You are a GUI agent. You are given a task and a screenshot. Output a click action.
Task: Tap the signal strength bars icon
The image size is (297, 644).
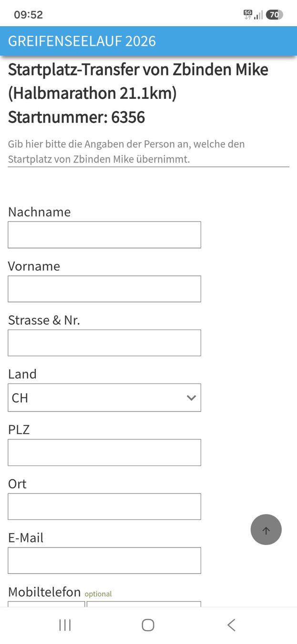(258, 15)
